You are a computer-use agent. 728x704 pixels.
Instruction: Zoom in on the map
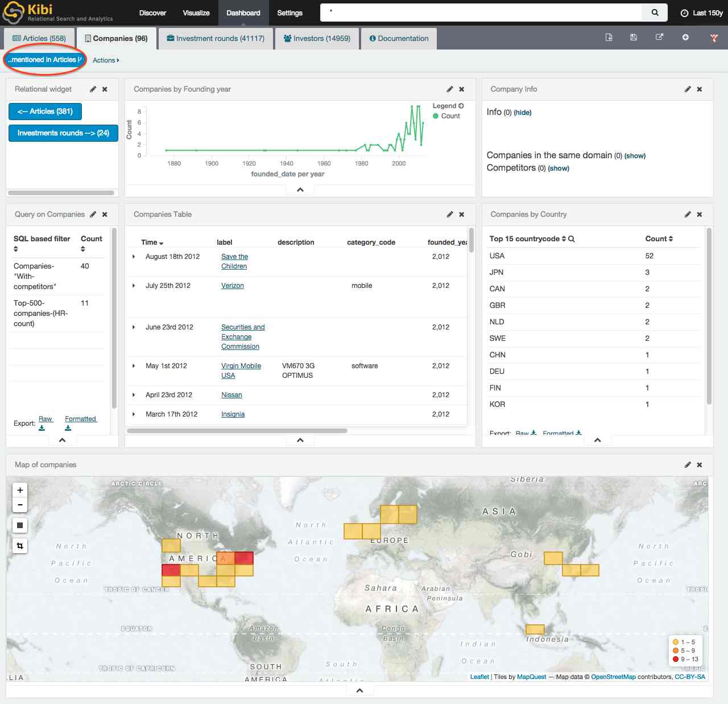point(20,490)
